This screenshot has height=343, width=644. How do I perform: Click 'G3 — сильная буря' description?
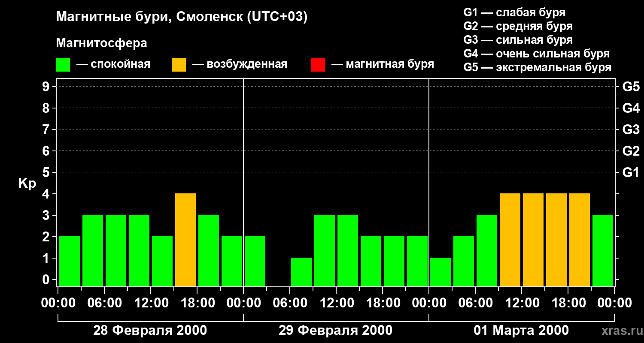click(x=518, y=40)
